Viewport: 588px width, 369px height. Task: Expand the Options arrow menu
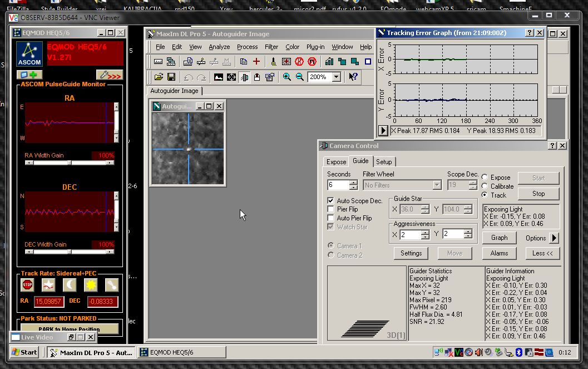pyautogui.click(x=554, y=238)
